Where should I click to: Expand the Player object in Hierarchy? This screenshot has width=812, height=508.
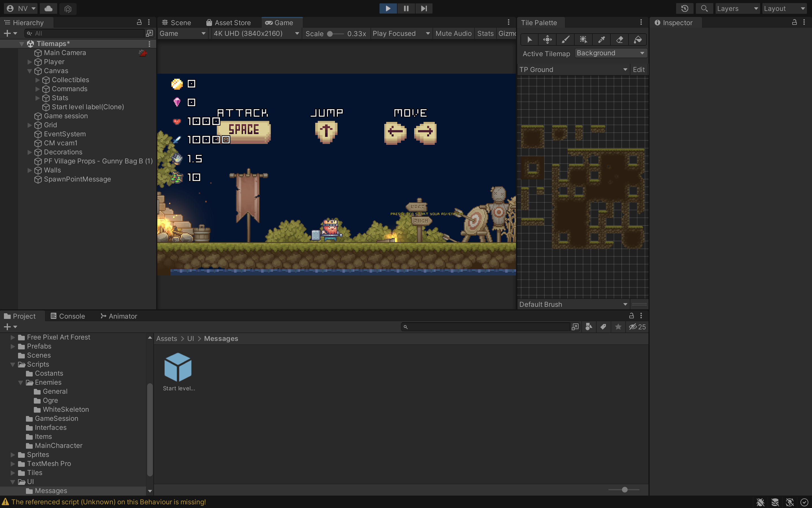[30, 62]
